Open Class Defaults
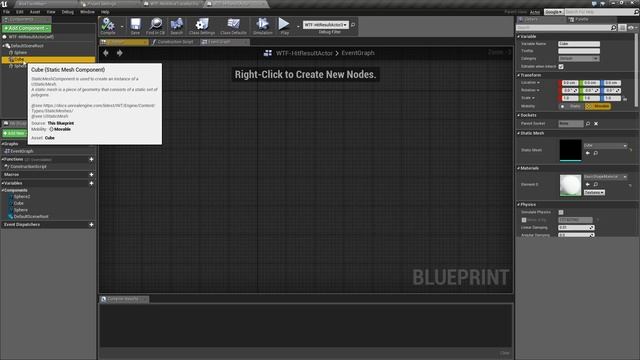 (233, 26)
